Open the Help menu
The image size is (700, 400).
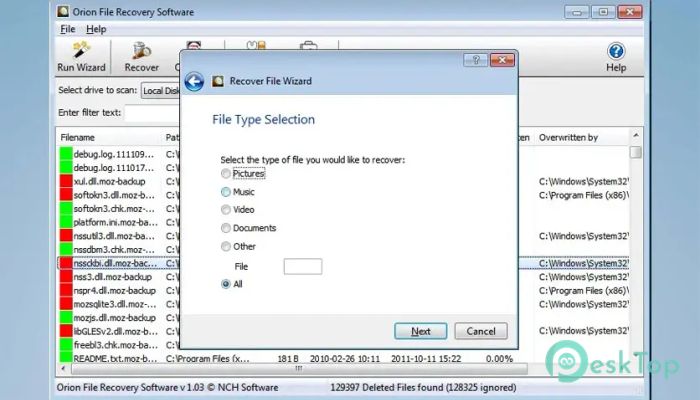(x=96, y=29)
